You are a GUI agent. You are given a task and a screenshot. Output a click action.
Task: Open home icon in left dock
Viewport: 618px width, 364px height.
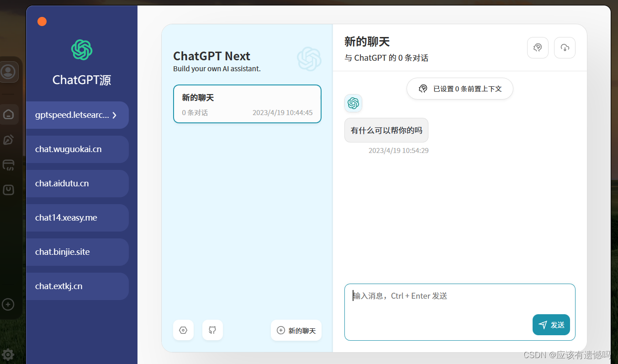(9, 114)
